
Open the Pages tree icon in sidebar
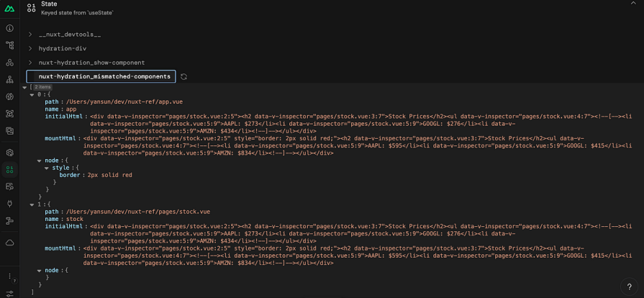click(x=10, y=45)
